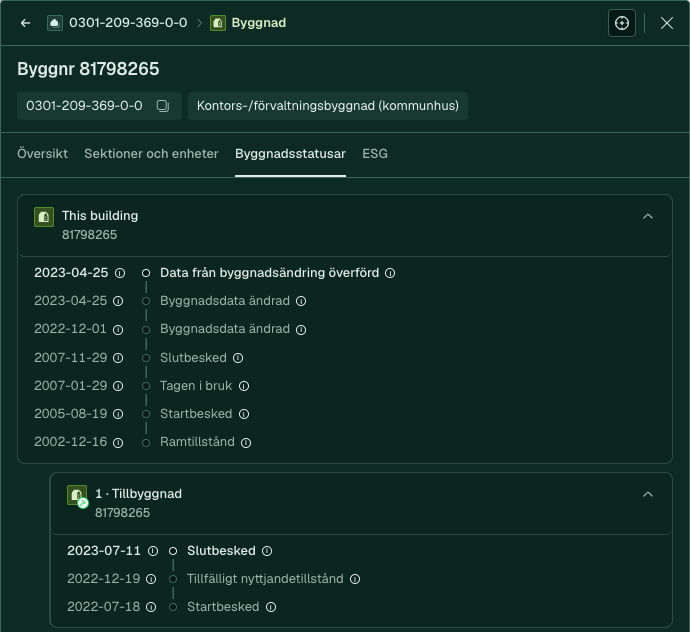690x632 pixels.
Task: Click the Byggnr 81798265 heading
Action: tap(88, 69)
